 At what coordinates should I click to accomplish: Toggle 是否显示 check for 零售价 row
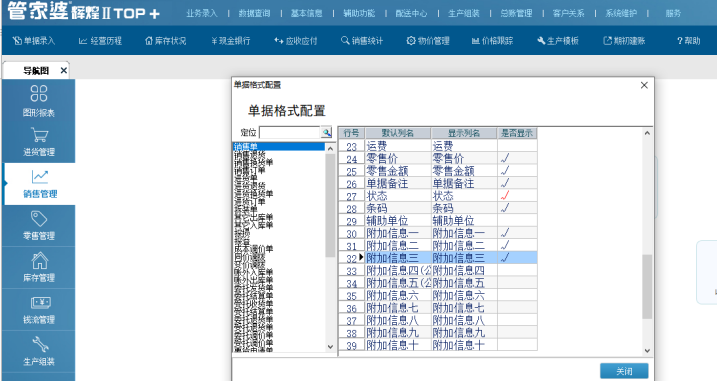coord(517,158)
